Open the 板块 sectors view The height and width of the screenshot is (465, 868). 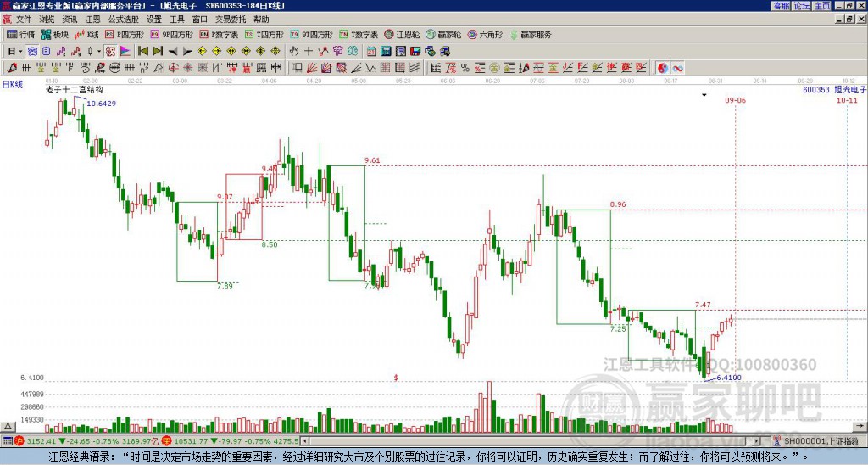click(55, 34)
